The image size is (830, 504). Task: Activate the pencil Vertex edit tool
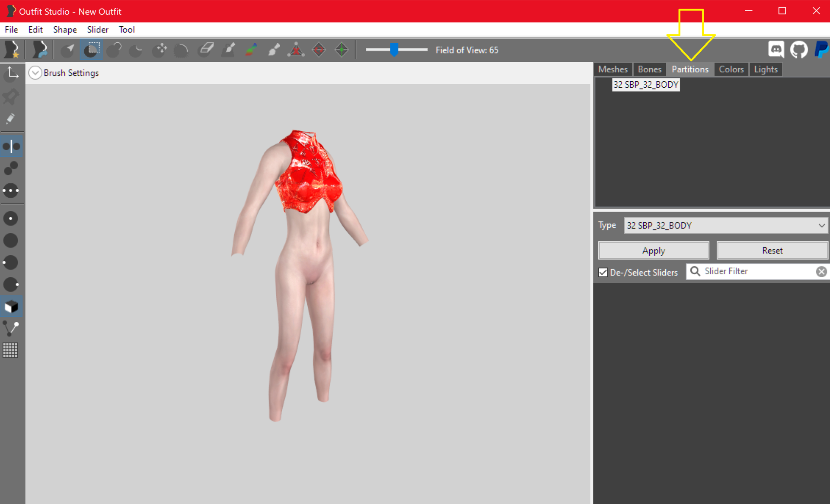tap(11, 119)
